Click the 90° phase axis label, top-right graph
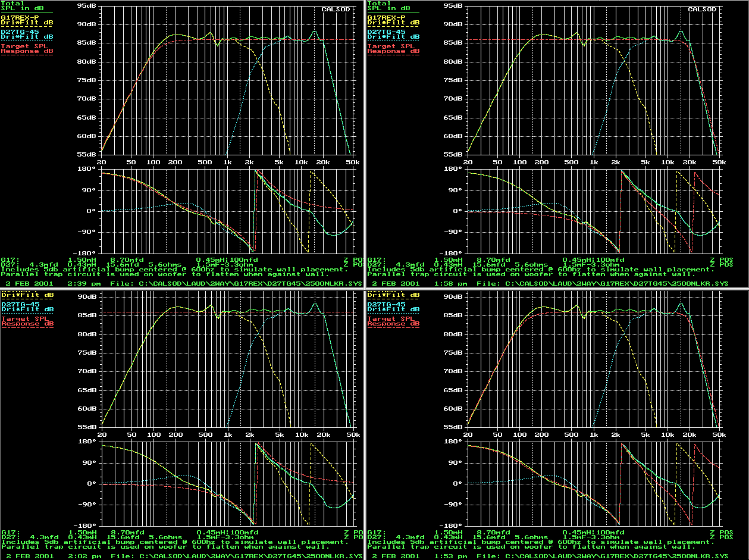Screen dimensions: 749x560 (x=456, y=190)
